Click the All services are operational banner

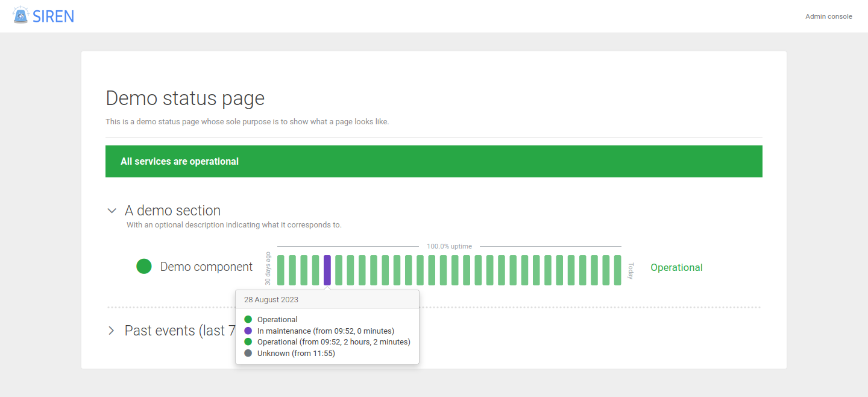point(433,161)
